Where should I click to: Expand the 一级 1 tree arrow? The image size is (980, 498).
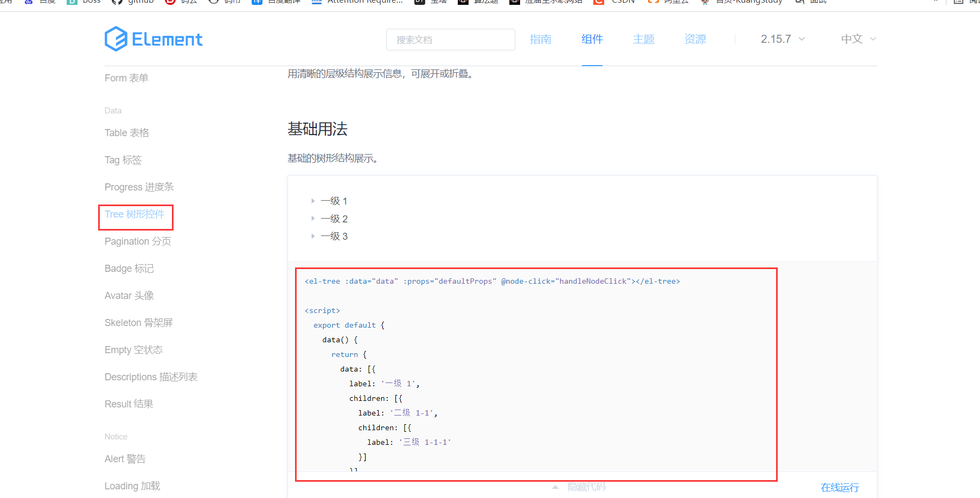tap(313, 201)
